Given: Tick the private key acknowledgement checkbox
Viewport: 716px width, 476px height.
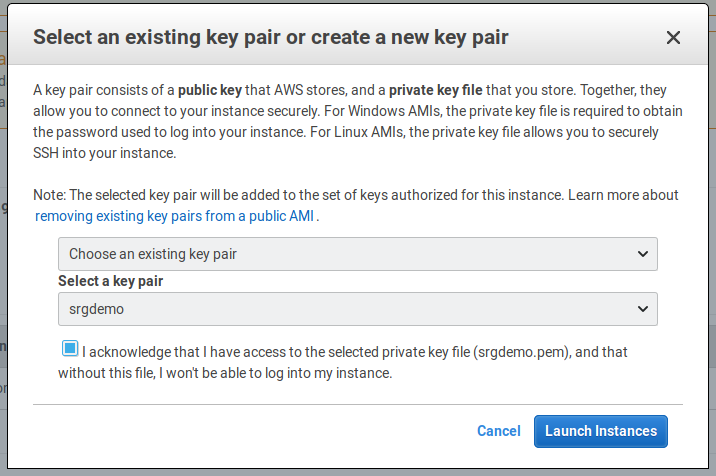Looking at the screenshot, I should point(69,349).
